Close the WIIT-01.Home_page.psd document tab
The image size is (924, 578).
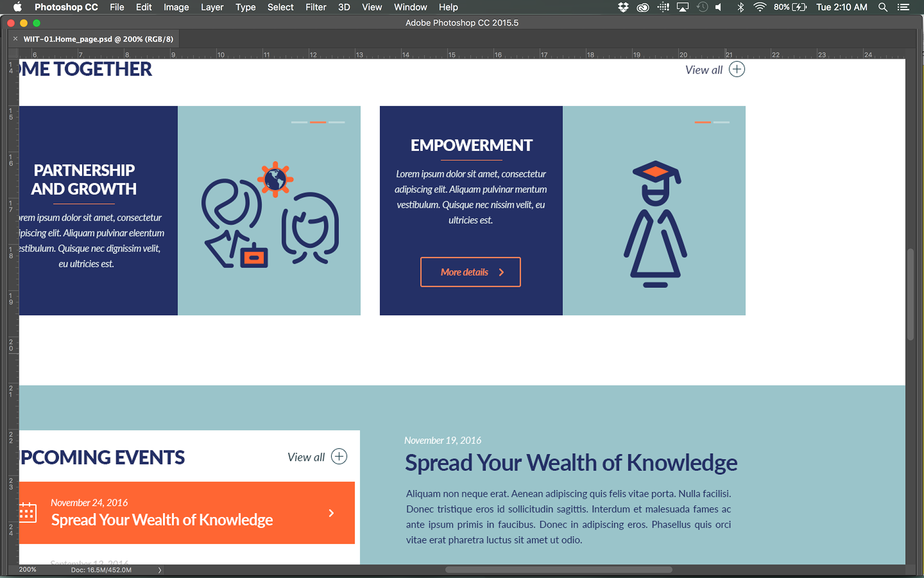(x=15, y=39)
